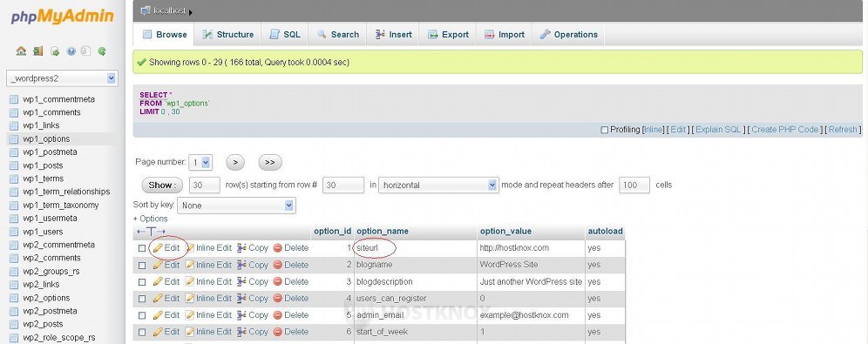Click the Create PHP Code link

click(785, 130)
